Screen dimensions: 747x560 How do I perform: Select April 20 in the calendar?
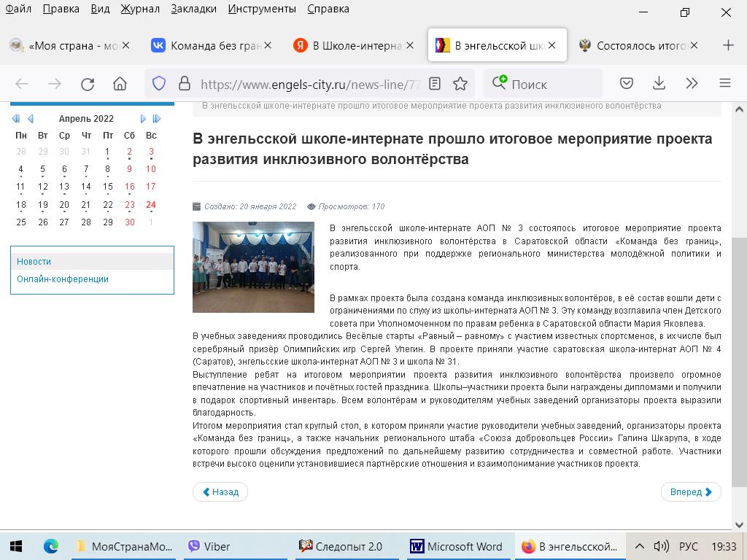click(x=64, y=205)
